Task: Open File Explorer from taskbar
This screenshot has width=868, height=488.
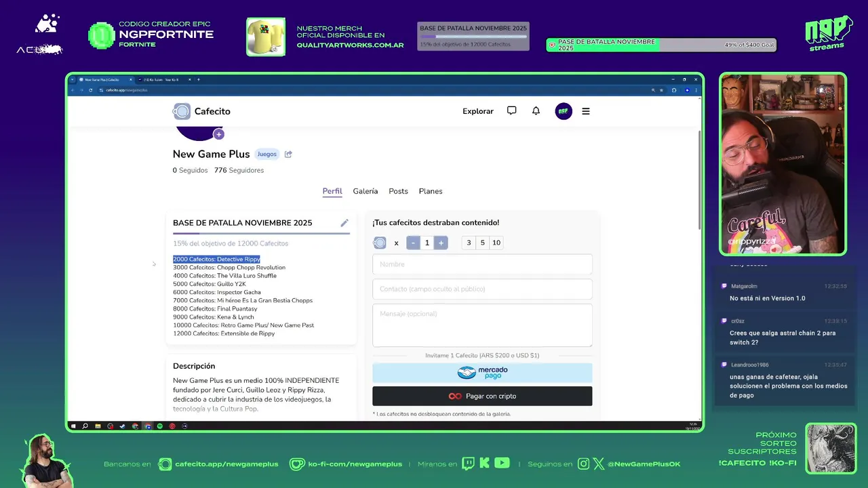Action: tap(98, 426)
